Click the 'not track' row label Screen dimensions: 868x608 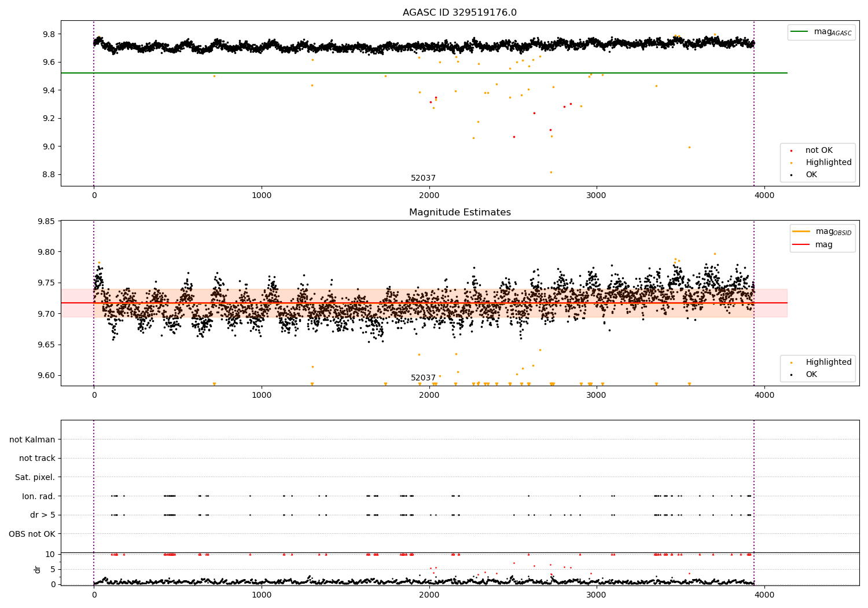tap(37, 459)
